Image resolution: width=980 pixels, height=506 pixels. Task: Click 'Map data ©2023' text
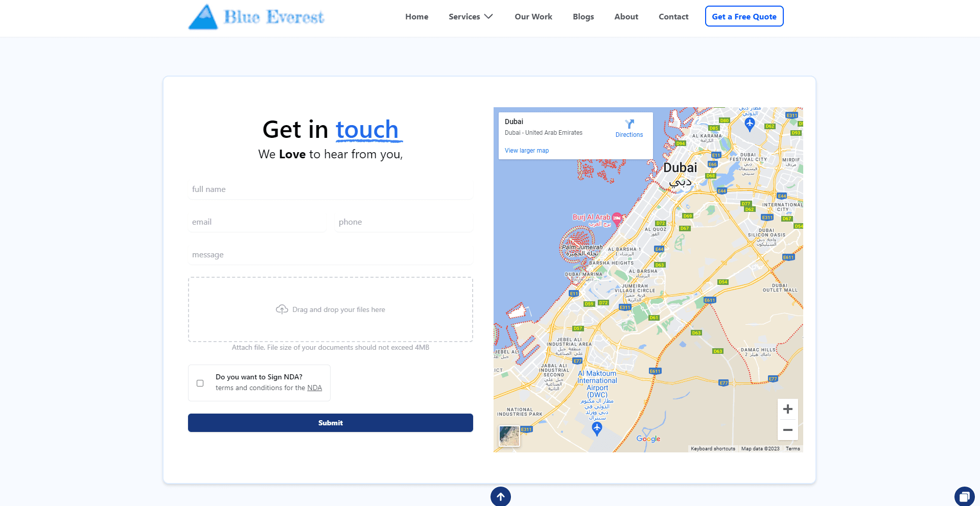(x=760, y=449)
